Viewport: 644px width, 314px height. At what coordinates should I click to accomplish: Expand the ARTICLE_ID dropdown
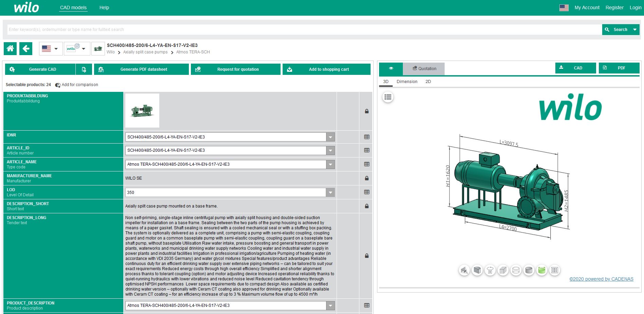pos(330,150)
